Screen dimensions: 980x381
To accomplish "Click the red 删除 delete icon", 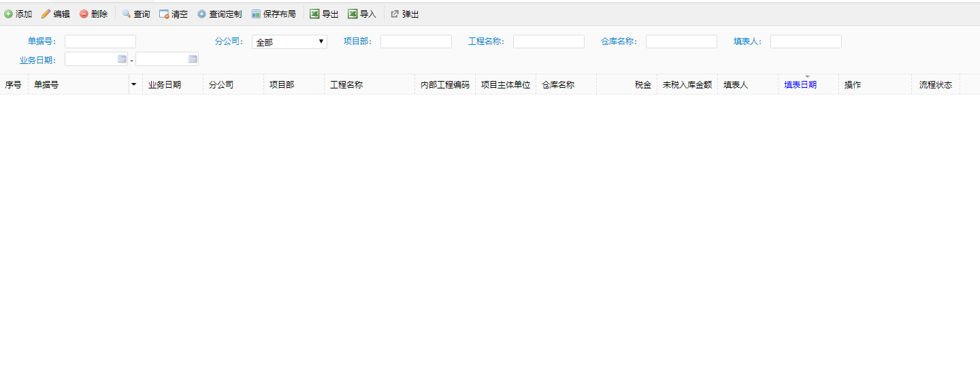I will pos(84,14).
